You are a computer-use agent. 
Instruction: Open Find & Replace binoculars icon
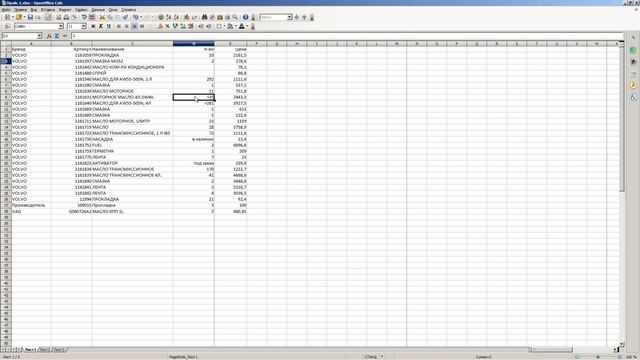click(x=204, y=17)
